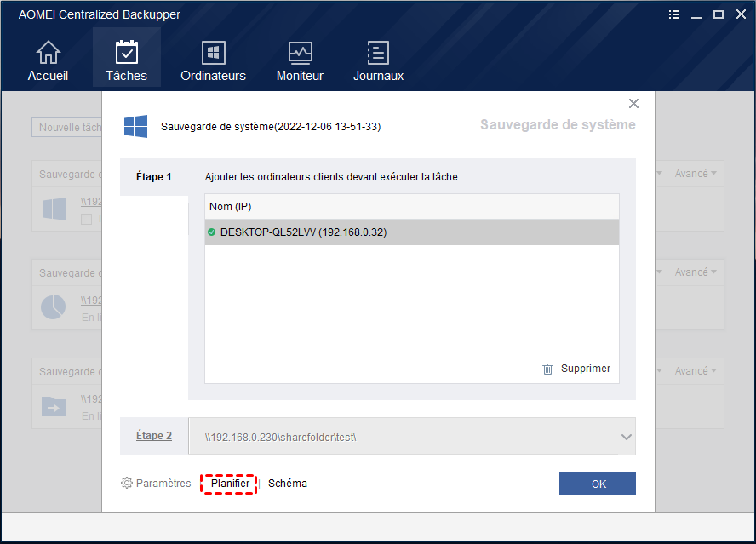Viewport: 756px width, 544px height.
Task: Open Avancé dropdown of third background task
Action: coord(696,371)
